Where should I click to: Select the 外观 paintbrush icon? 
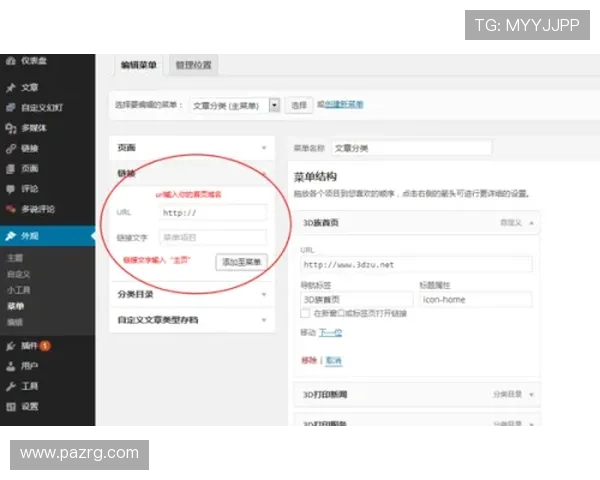pyautogui.click(x=11, y=236)
